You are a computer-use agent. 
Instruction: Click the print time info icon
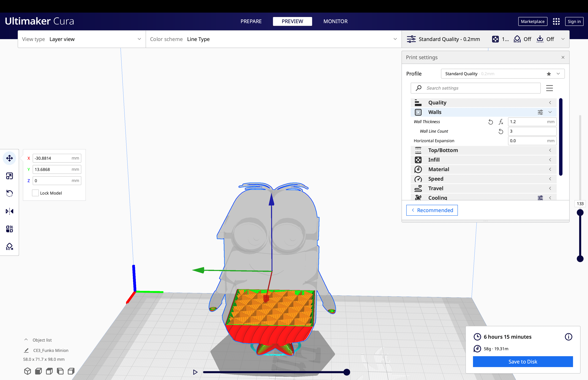(568, 337)
